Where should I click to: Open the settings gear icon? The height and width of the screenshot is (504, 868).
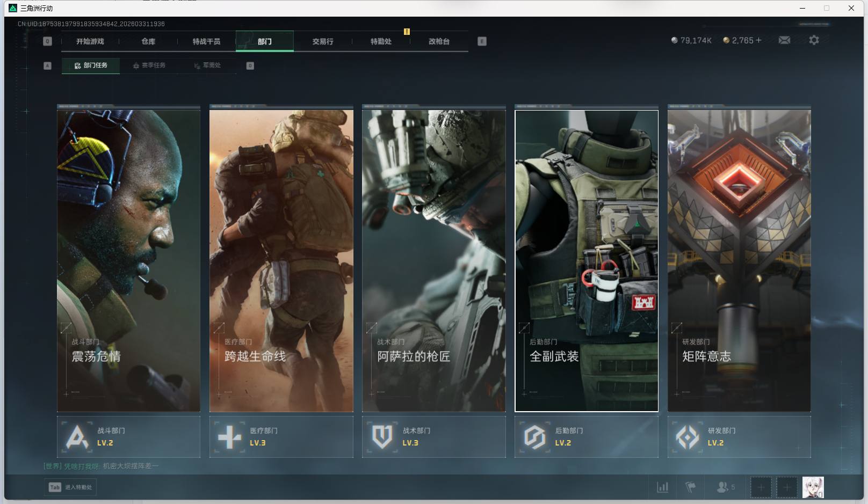tap(814, 40)
